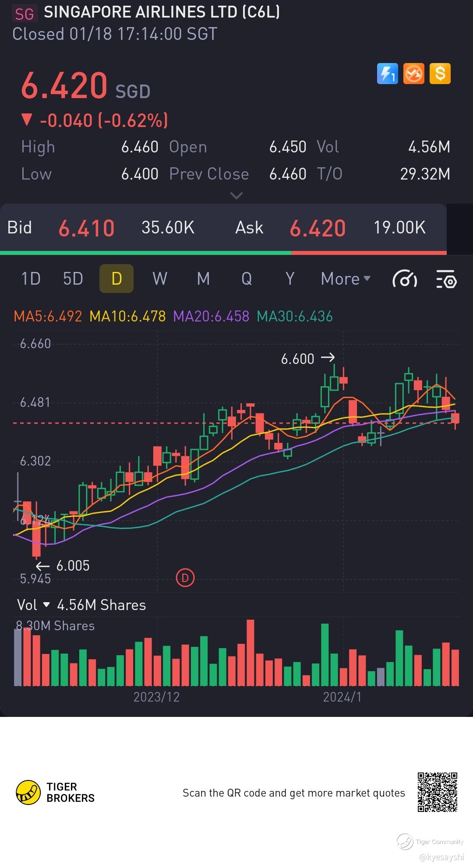Select the monthly M chart tab
Image resolution: width=473 pixels, height=868 pixels.
[203, 279]
